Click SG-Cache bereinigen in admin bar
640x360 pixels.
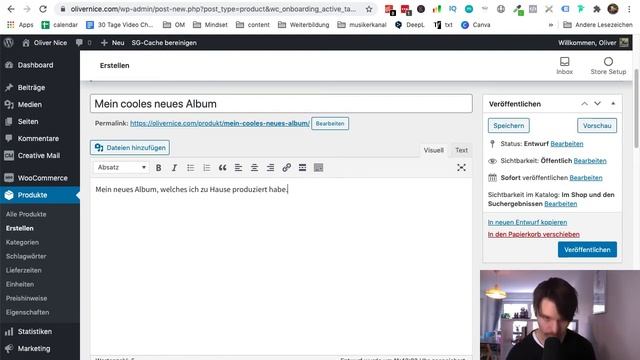coord(164,42)
